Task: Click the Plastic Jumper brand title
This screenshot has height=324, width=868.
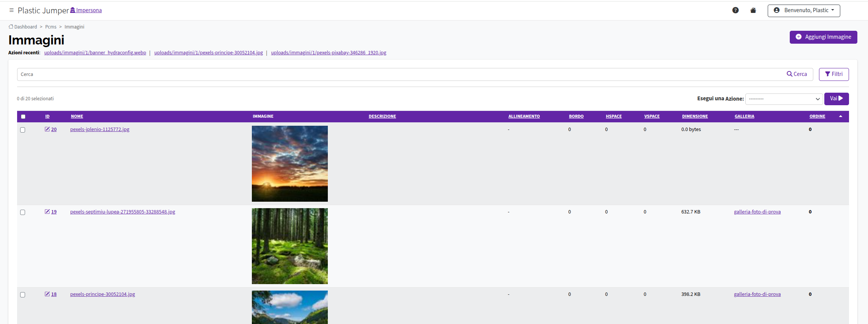Action: click(43, 11)
